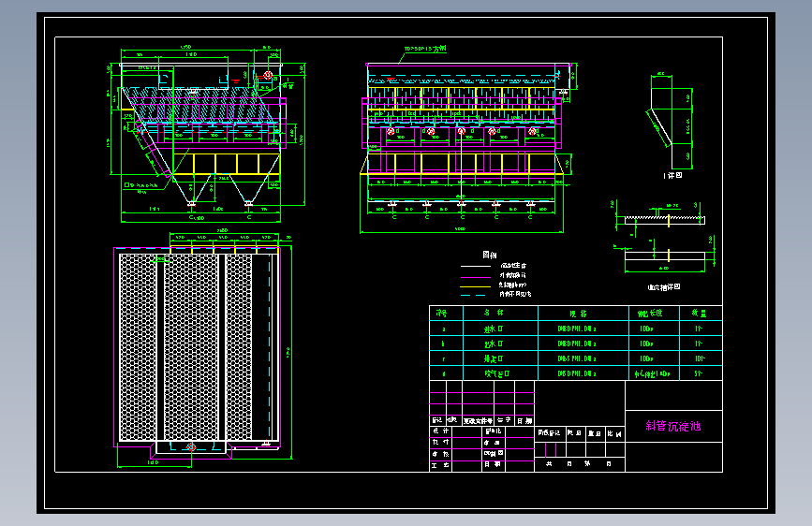Select the 进水口 row in parts table
This screenshot has width=812, height=526.
575,329
